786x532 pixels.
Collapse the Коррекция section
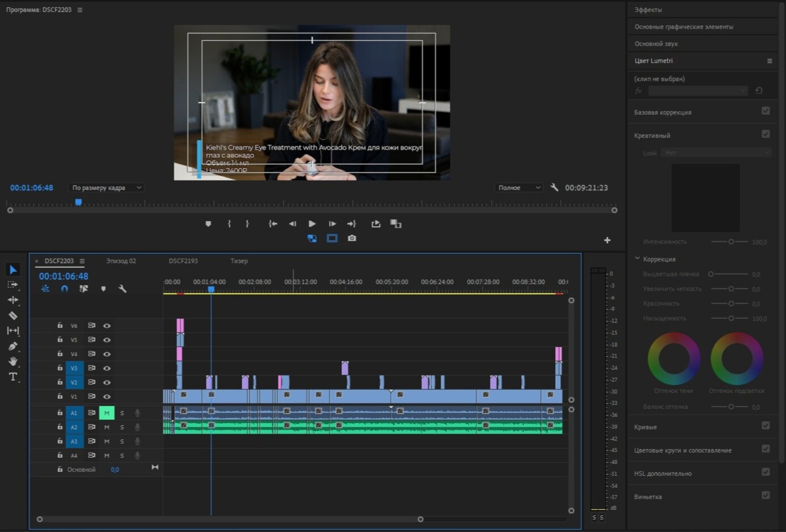coord(637,259)
